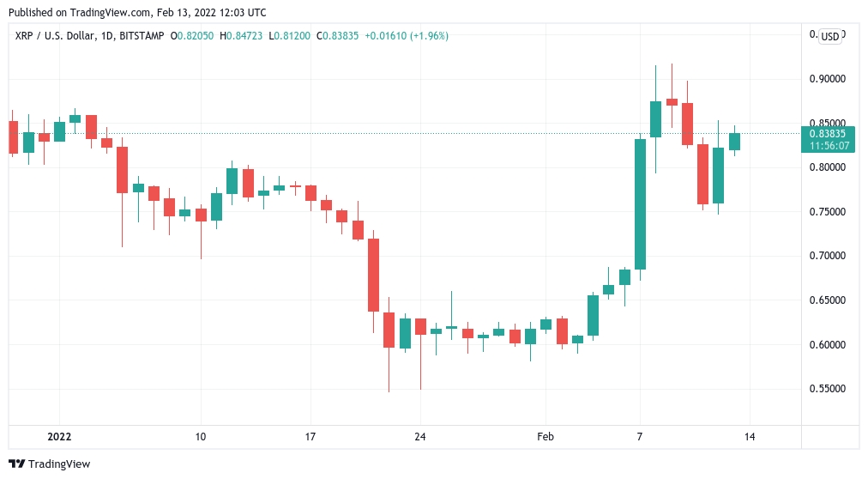Click the 0.70000 price axis label
The image size is (868, 479).
tap(828, 256)
